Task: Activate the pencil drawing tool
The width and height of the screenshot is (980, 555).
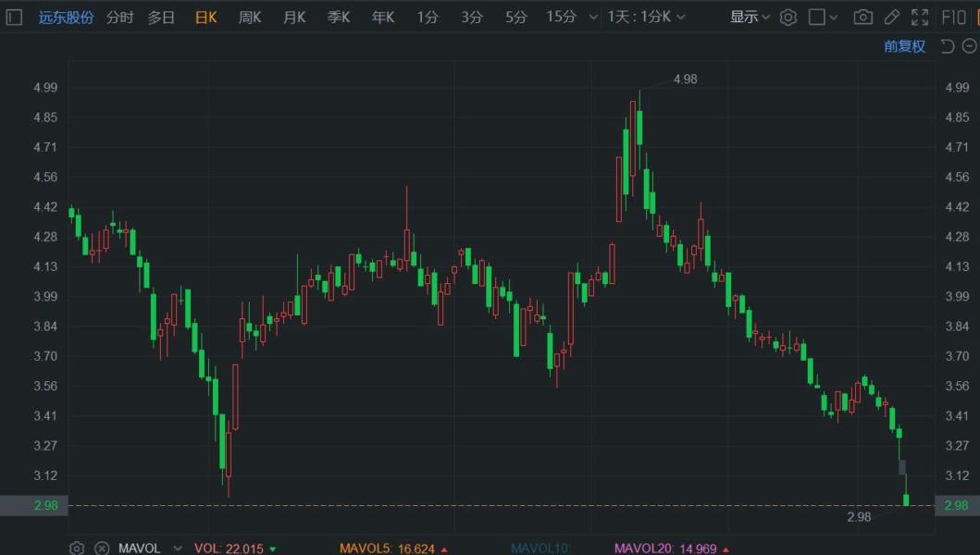Action: (892, 17)
